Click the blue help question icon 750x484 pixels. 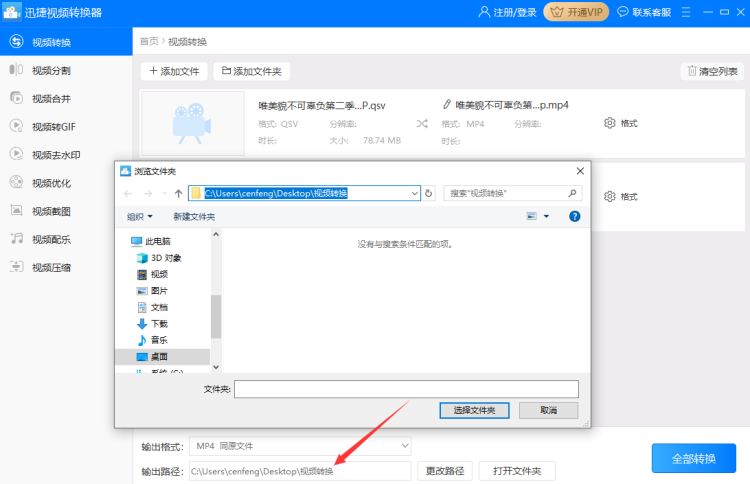(574, 216)
